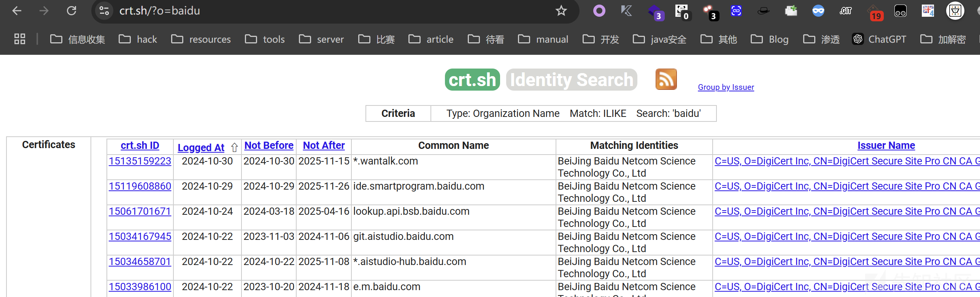The image size is (980, 297).
Task: Click the purple circle extension icon
Action: [x=599, y=11]
